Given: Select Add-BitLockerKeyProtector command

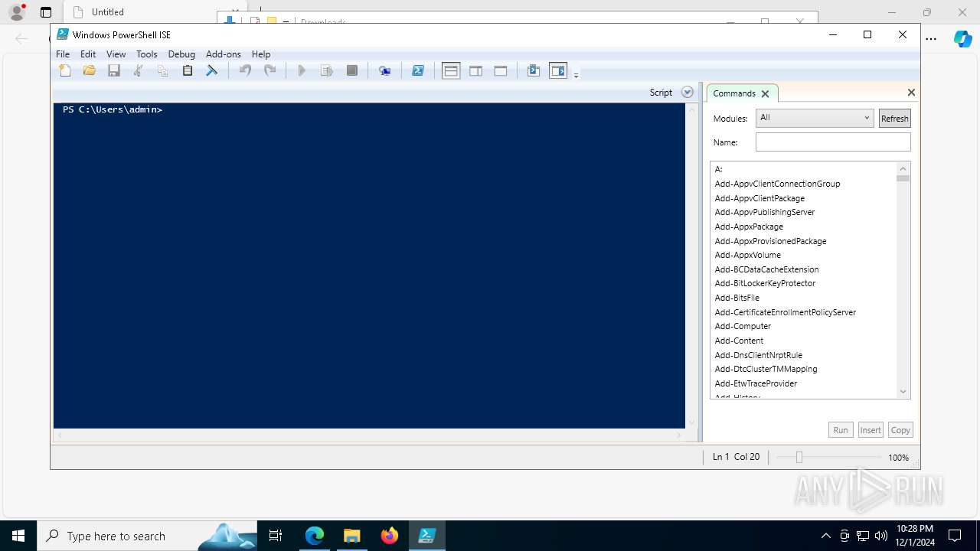Looking at the screenshot, I should pos(765,283).
